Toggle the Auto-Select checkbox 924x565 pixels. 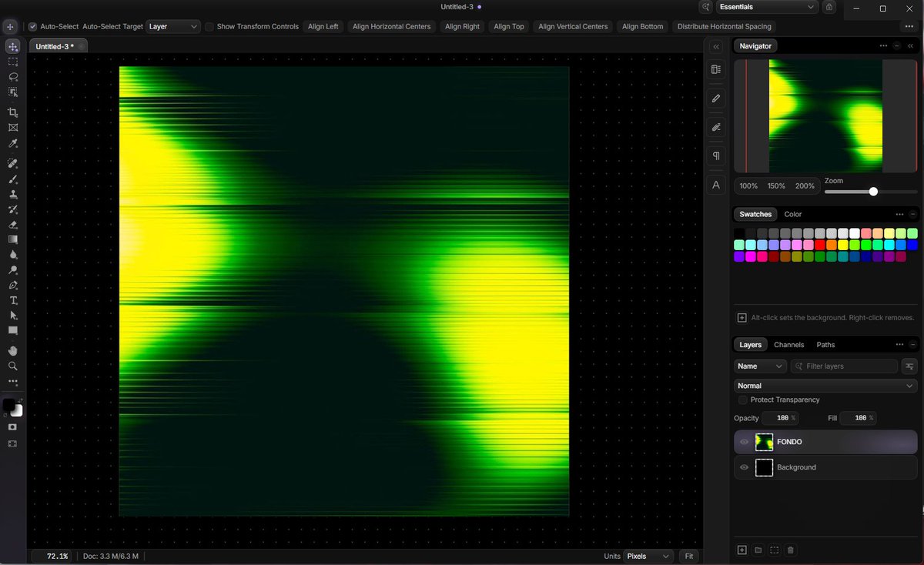[33, 26]
